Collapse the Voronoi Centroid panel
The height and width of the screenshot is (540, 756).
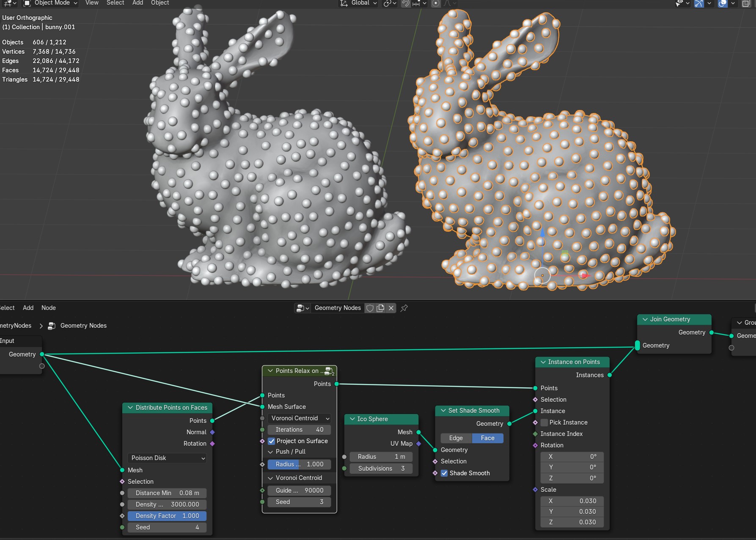click(271, 478)
